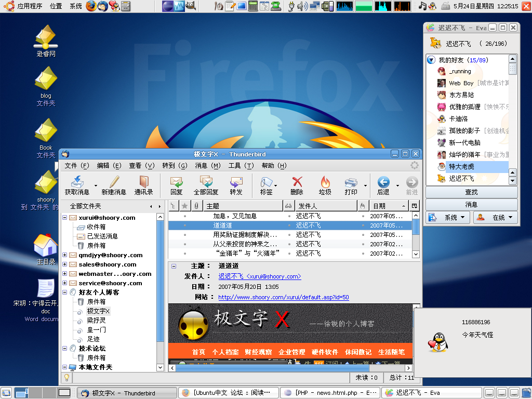Open the sender link 迟迟不飞 <xurui@shoory.com>
Screen dimensions: 532x399
(260, 276)
